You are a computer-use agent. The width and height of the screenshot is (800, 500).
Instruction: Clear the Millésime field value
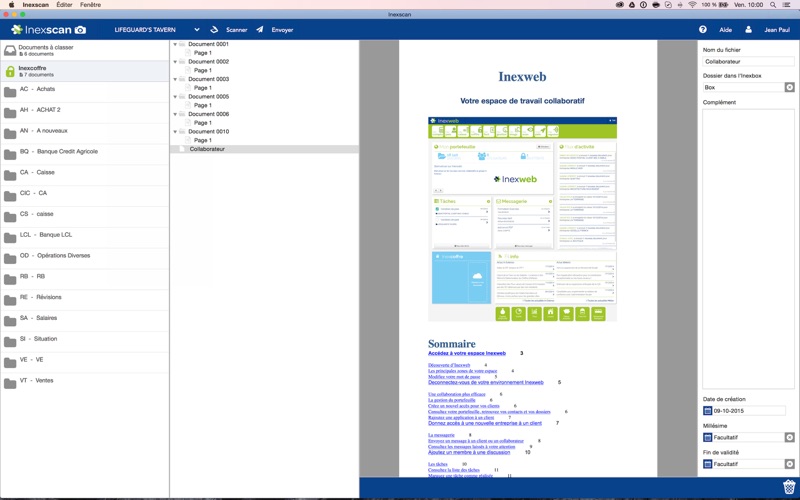pyautogui.click(x=789, y=437)
